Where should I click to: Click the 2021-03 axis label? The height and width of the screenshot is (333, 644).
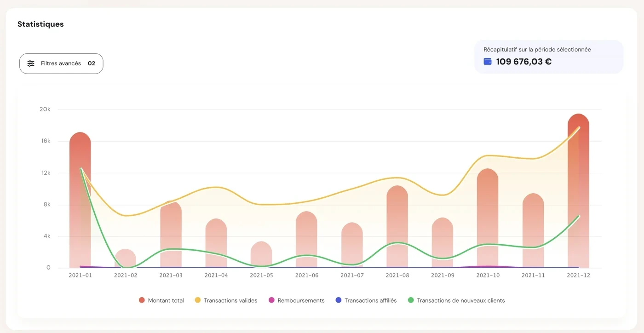tap(171, 276)
